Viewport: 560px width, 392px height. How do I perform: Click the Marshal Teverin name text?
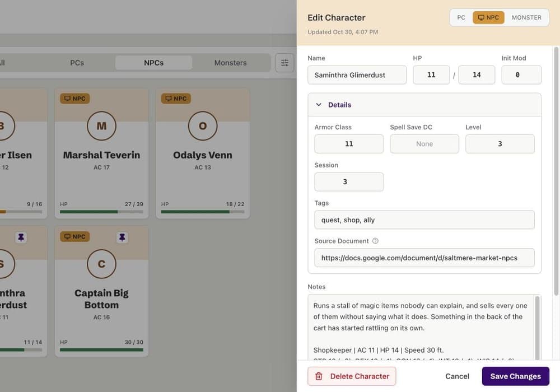click(x=102, y=155)
